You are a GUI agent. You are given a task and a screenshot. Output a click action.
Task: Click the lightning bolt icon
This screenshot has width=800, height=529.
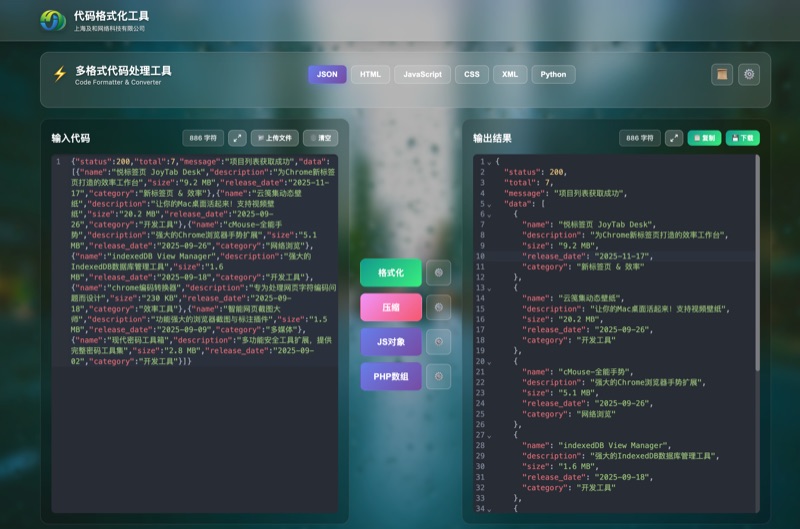[60, 74]
